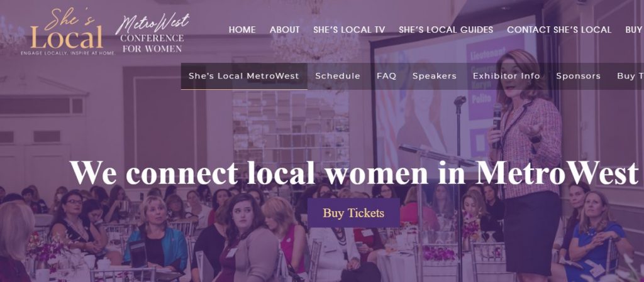The width and height of the screenshot is (644, 282).
Task: Select SHE'S LOCAL GUIDES menu item
Action: pos(446,30)
